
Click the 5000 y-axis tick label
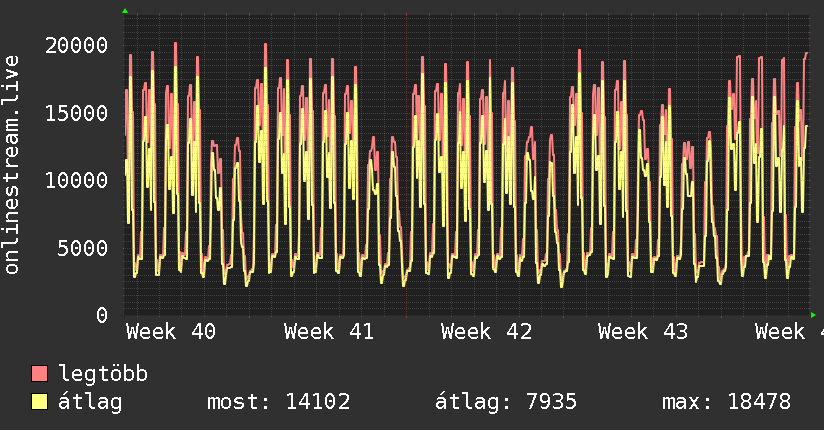pyautogui.click(x=82, y=248)
